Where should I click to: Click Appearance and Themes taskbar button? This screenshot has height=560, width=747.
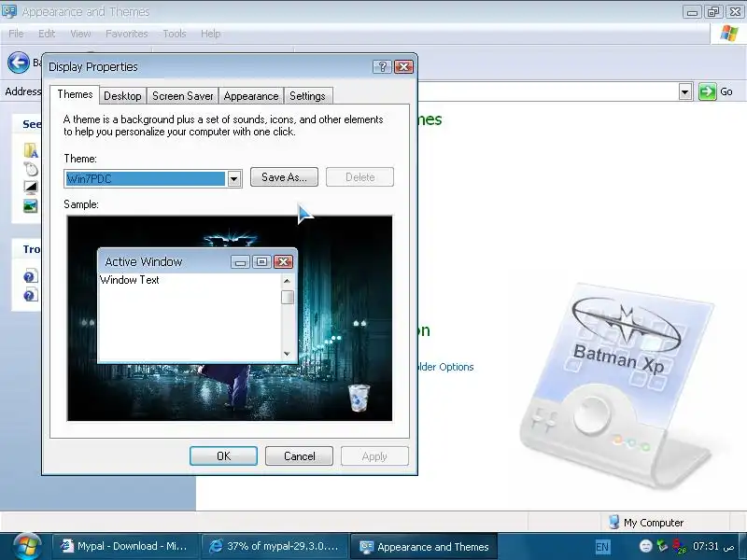coord(424,546)
